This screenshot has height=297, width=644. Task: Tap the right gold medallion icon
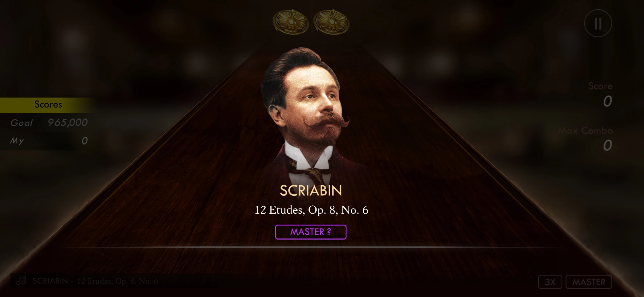coord(332,22)
